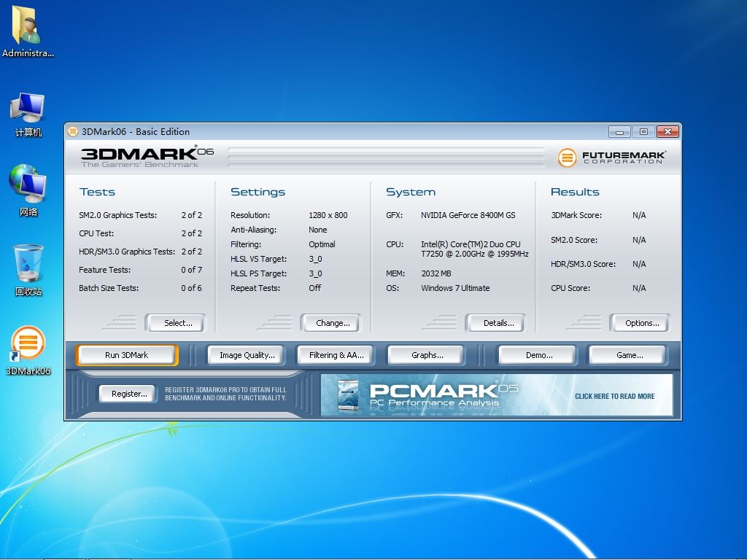Click the Anti-Aliasing value None
The image size is (747, 560).
pos(318,230)
